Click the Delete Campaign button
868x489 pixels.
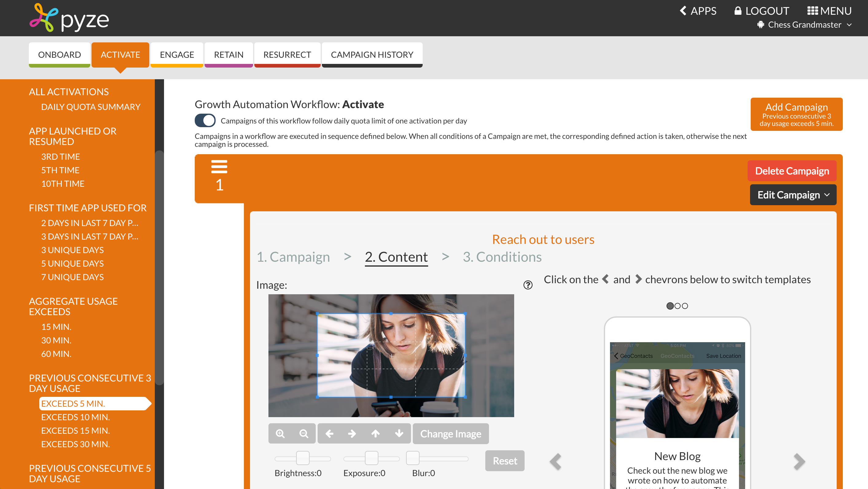click(x=792, y=171)
